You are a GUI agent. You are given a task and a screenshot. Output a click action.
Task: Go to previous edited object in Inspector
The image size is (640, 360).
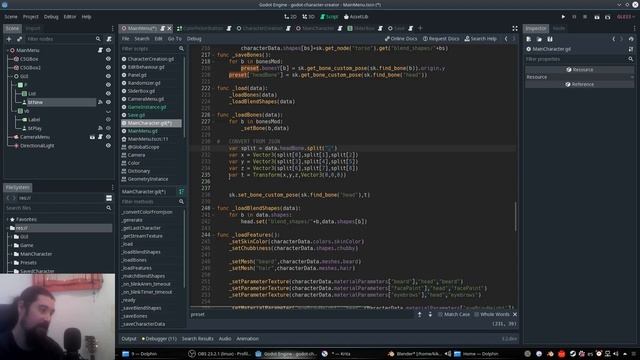pos(613,39)
